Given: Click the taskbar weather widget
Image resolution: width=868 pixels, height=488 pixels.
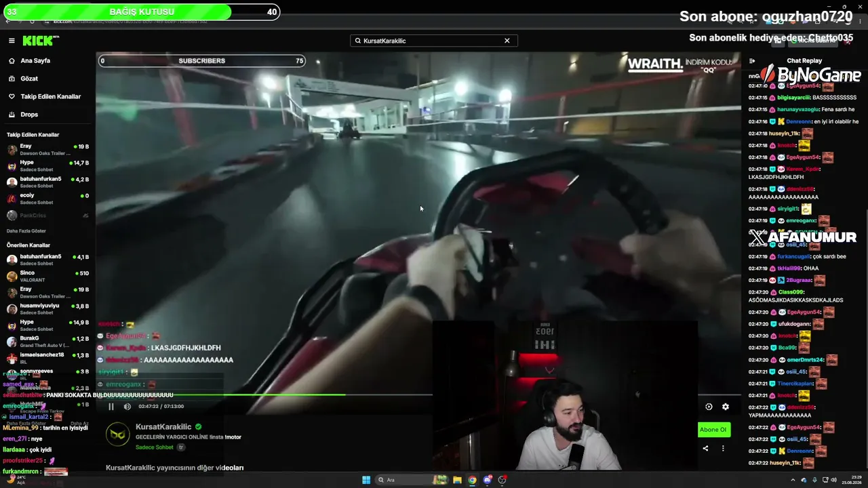Looking at the screenshot, I should 15,480.
